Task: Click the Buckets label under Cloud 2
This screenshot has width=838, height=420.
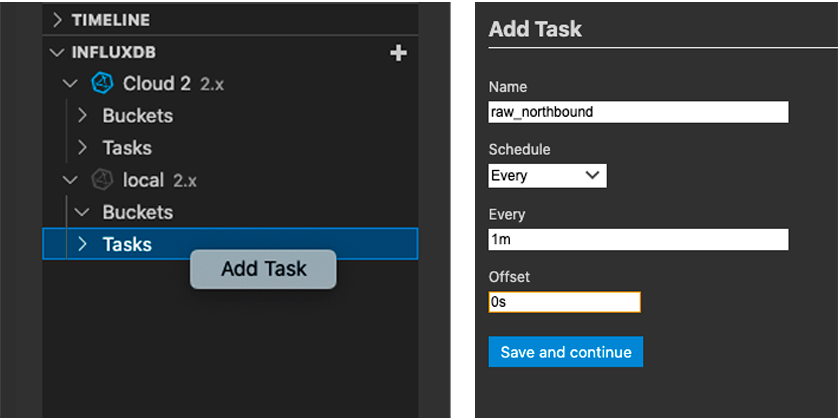Action: (x=138, y=116)
